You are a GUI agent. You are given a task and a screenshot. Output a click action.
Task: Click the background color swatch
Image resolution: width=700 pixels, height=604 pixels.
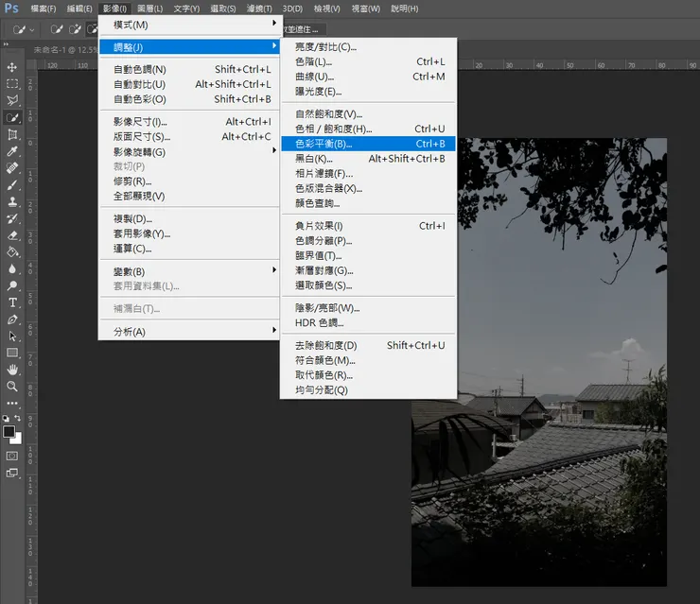17,440
